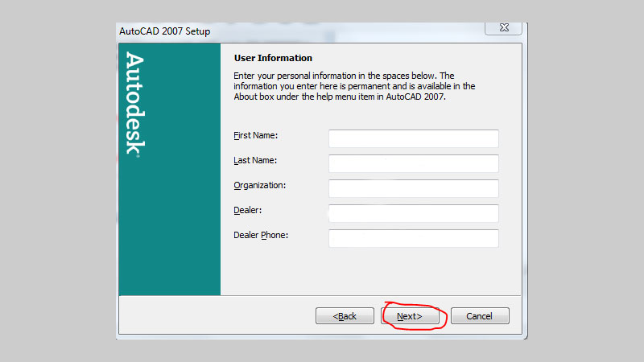Screen dimensions: 644x362
Task: Click the Dealer Phone: label
Action: pos(261,235)
